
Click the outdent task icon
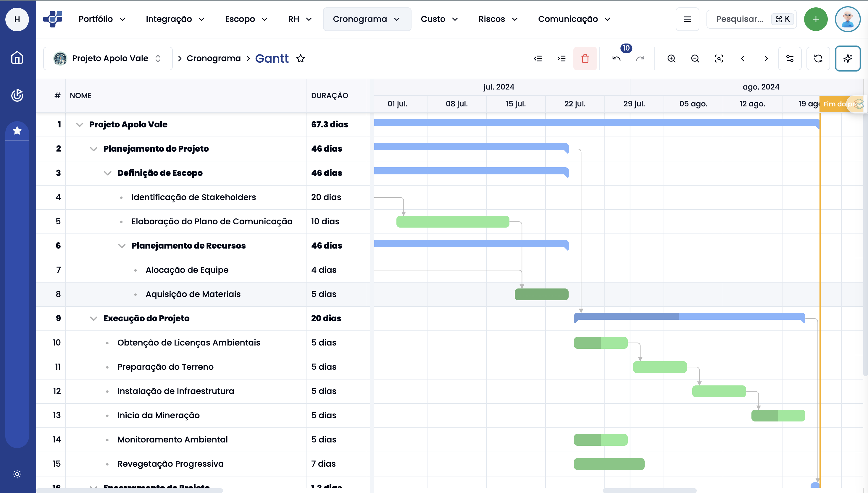tap(538, 59)
